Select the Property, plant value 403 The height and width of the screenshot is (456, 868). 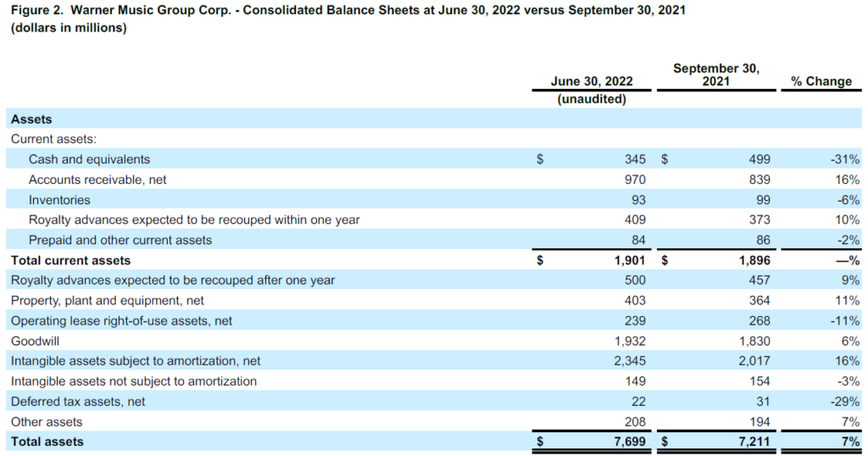tap(635, 301)
